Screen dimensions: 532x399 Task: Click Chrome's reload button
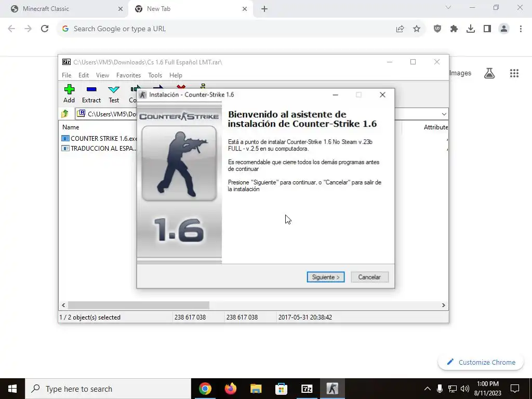click(x=45, y=29)
